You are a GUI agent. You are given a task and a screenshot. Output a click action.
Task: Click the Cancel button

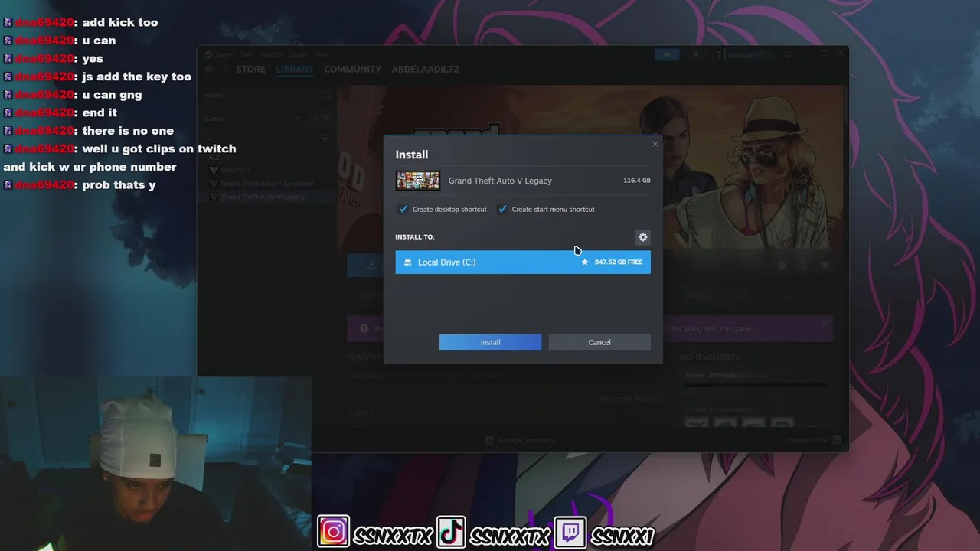[x=599, y=342]
